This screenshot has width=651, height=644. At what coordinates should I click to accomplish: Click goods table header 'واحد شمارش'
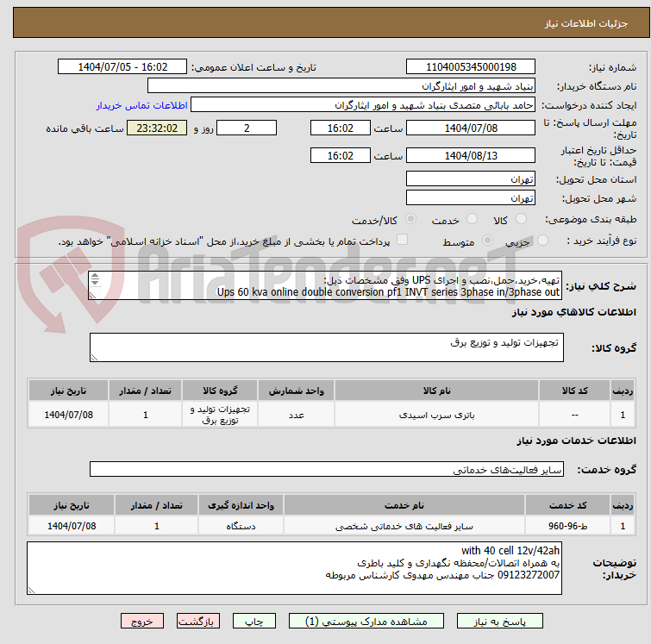pyautogui.click(x=296, y=391)
